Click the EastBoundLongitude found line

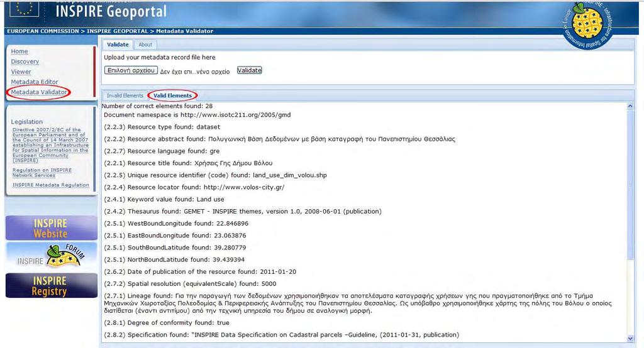175,236
